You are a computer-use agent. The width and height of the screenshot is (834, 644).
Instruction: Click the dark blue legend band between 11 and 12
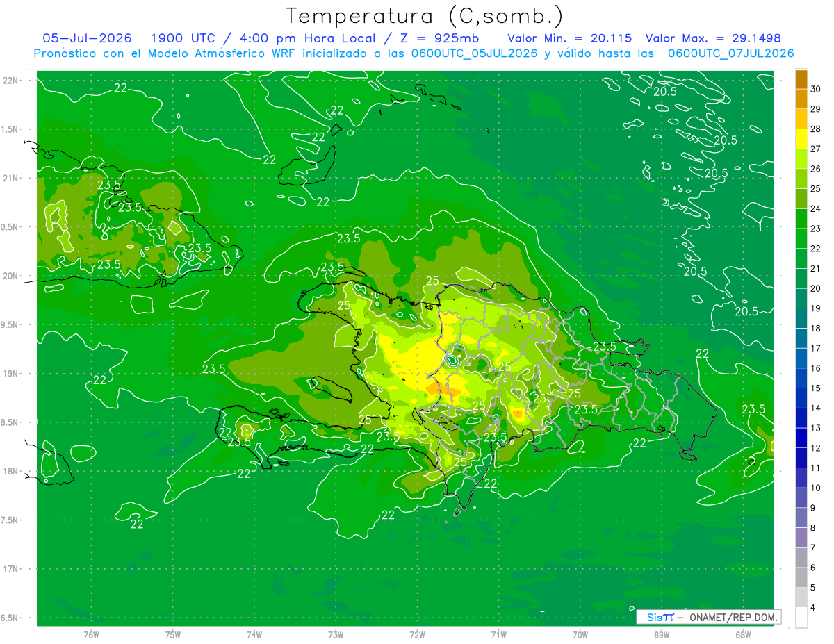801,458
